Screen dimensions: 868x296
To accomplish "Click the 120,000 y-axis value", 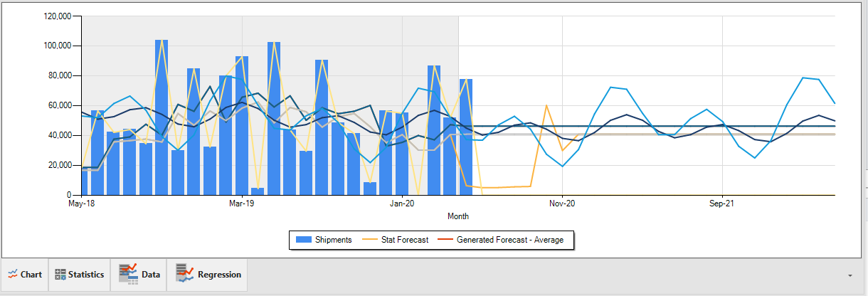I will click(x=58, y=16).
